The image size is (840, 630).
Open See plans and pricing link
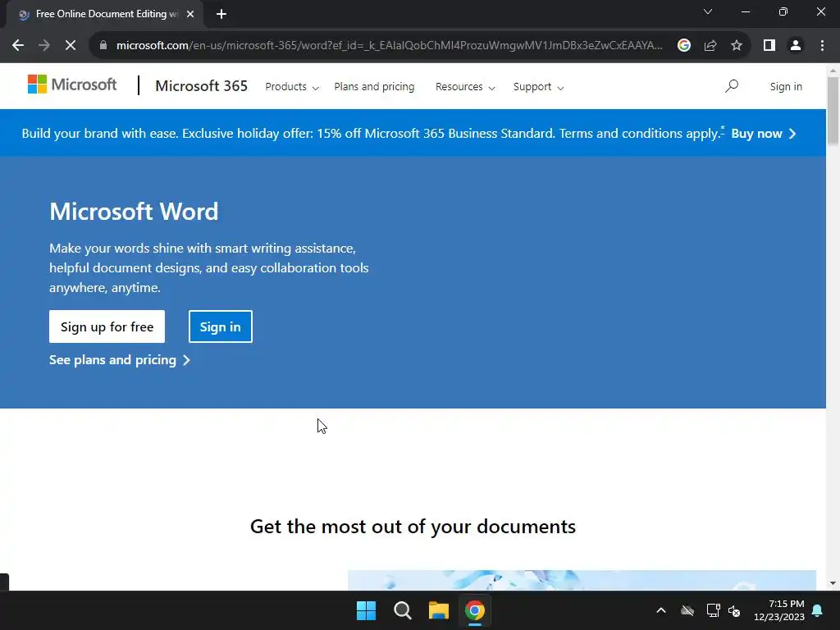pos(120,360)
